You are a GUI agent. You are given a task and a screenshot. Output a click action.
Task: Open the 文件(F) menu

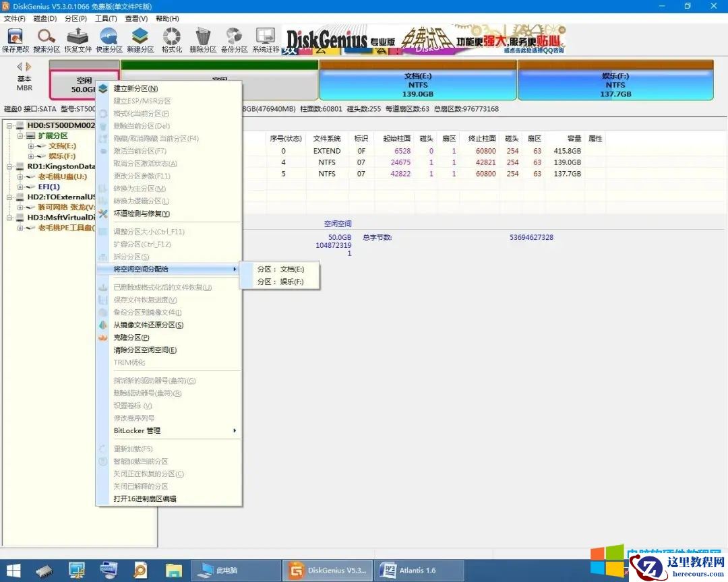point(14,19)
